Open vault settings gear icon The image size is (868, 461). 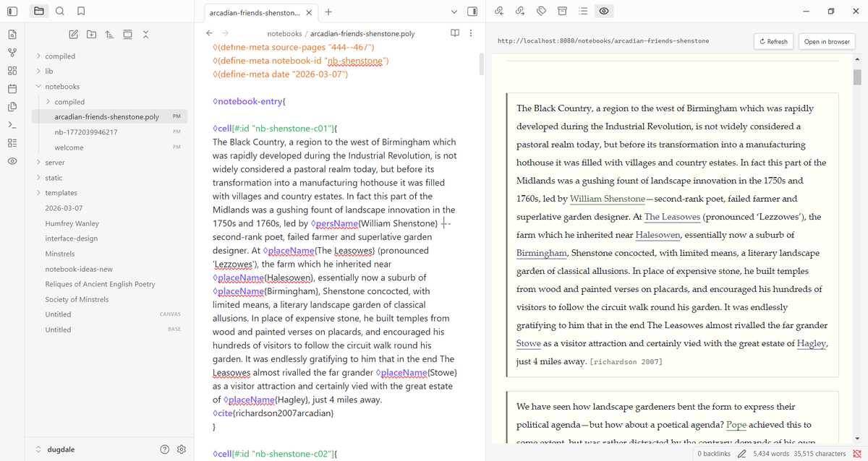[182, 449]
